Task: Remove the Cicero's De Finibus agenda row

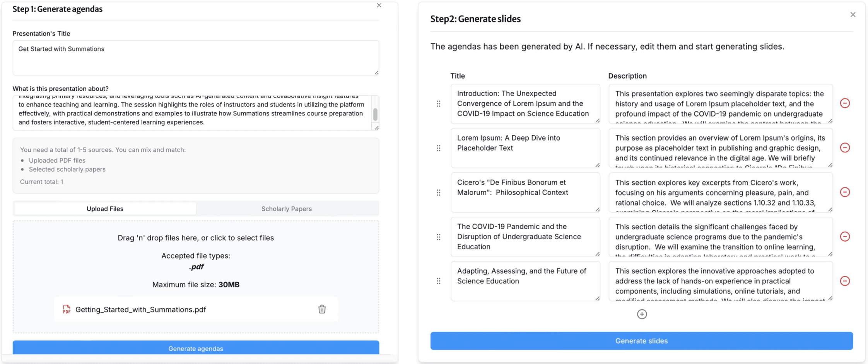Action: (x=845, y=192)
